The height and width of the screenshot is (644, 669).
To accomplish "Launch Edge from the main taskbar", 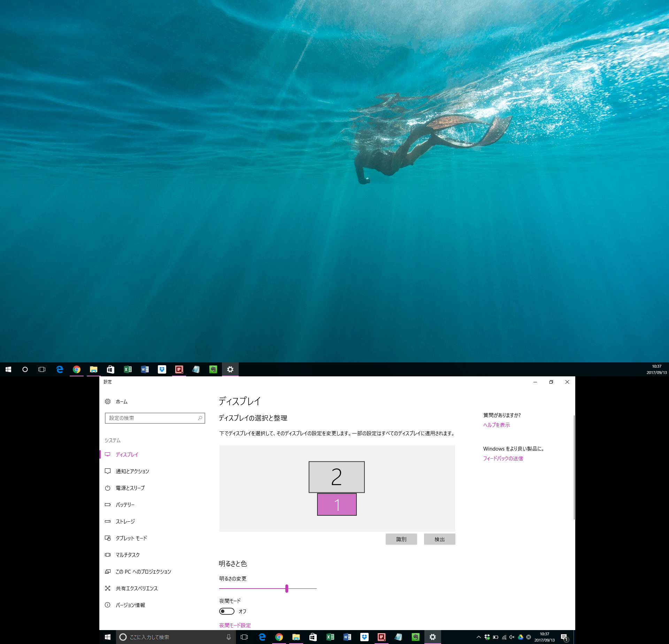I will point(262,637).
